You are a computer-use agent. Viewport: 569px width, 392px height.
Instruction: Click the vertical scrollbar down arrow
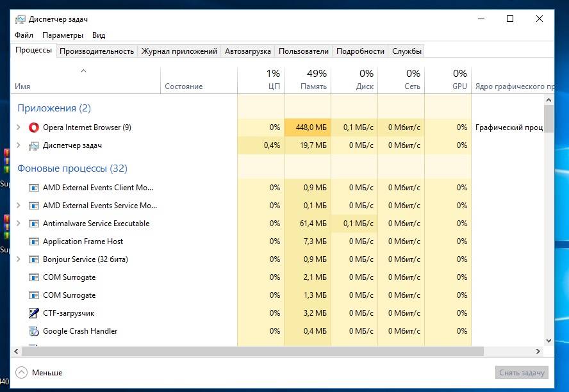[548, 341]
